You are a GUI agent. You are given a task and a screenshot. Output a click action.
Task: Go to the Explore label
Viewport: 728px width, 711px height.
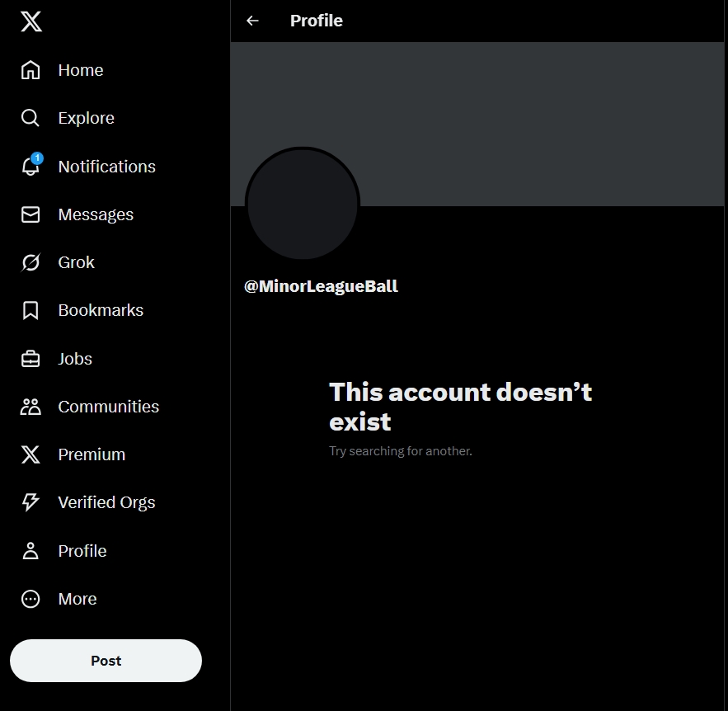click(x=87, y=118)
